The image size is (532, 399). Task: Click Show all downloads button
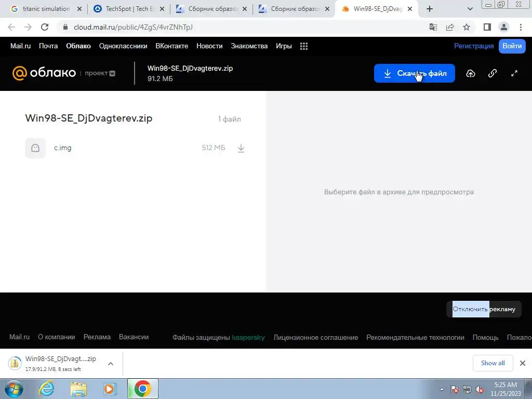493,363
